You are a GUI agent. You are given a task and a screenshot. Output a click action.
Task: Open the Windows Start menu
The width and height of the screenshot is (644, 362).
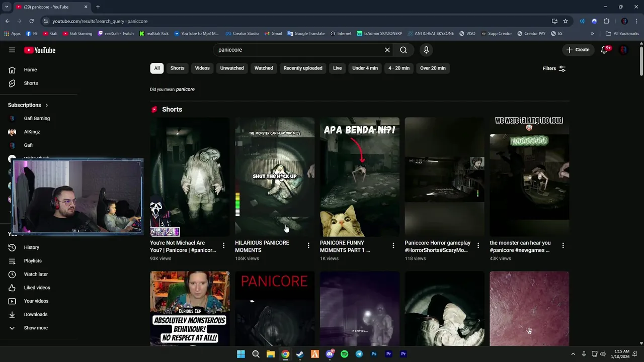pos(241,354)
